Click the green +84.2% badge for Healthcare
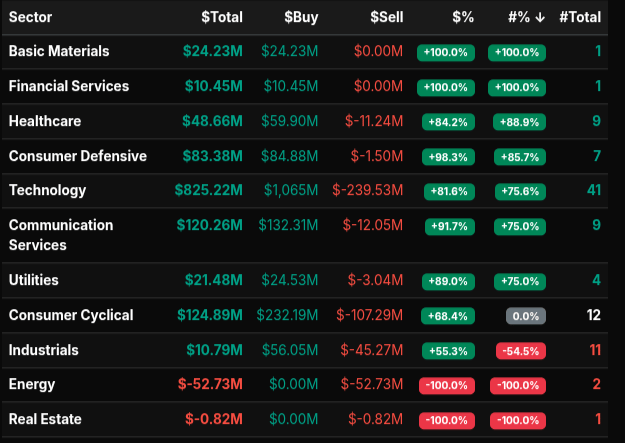The image size is (625, 443). click(x=446, y=122)
